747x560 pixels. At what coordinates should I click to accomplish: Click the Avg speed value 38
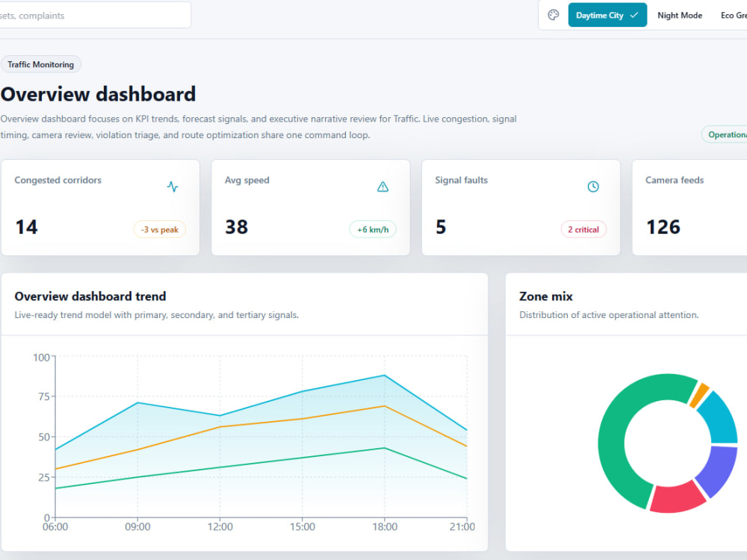(236, 227)
